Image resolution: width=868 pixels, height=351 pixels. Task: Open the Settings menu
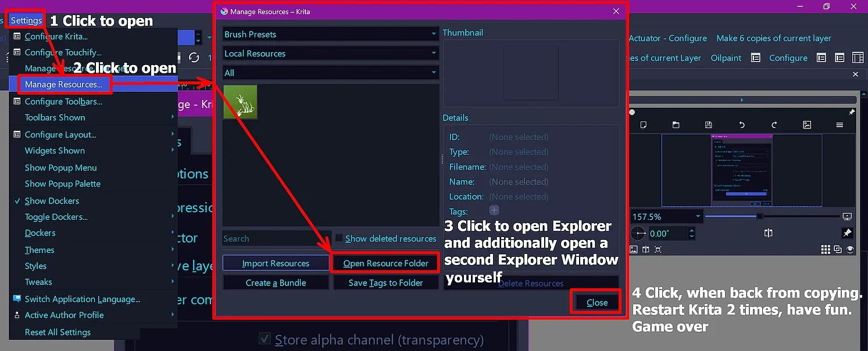point(26,20)
